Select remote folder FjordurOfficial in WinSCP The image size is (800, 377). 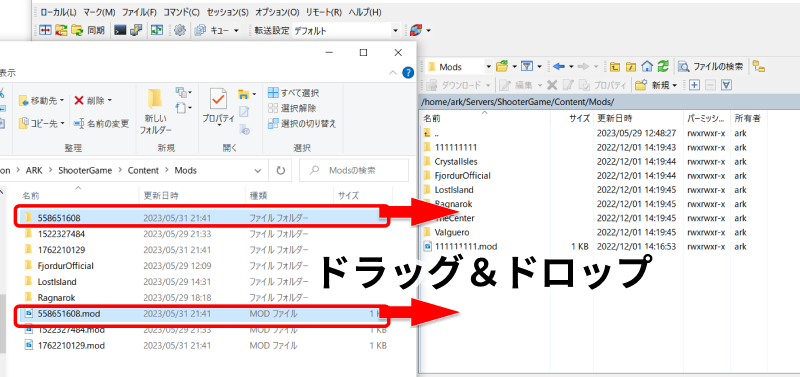click(463, 176)
